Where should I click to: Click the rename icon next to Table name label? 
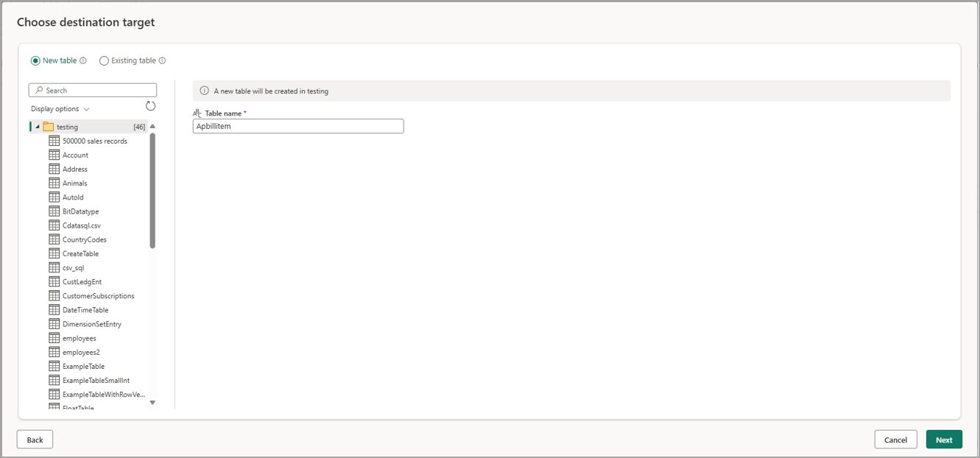point(197,113)
